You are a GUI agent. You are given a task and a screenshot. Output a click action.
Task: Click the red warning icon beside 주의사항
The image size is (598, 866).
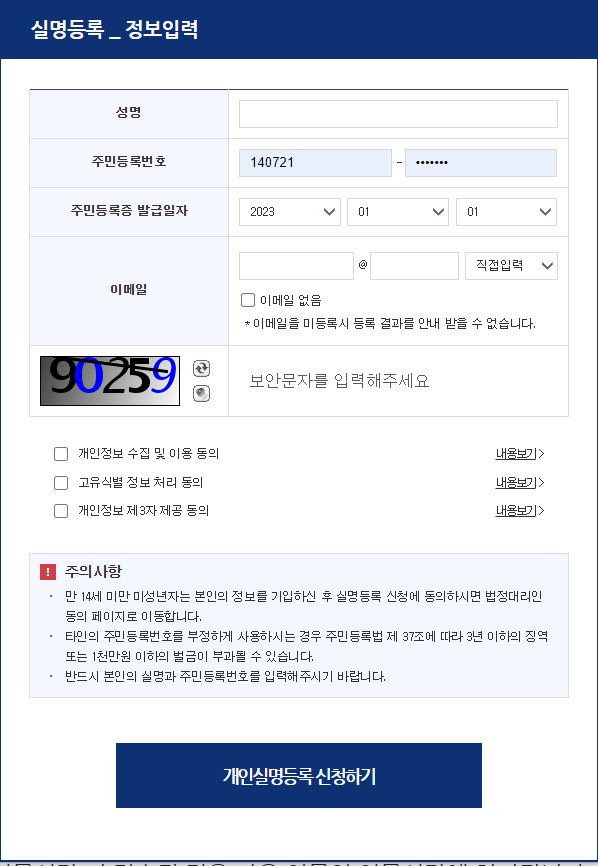pos(48,572)
